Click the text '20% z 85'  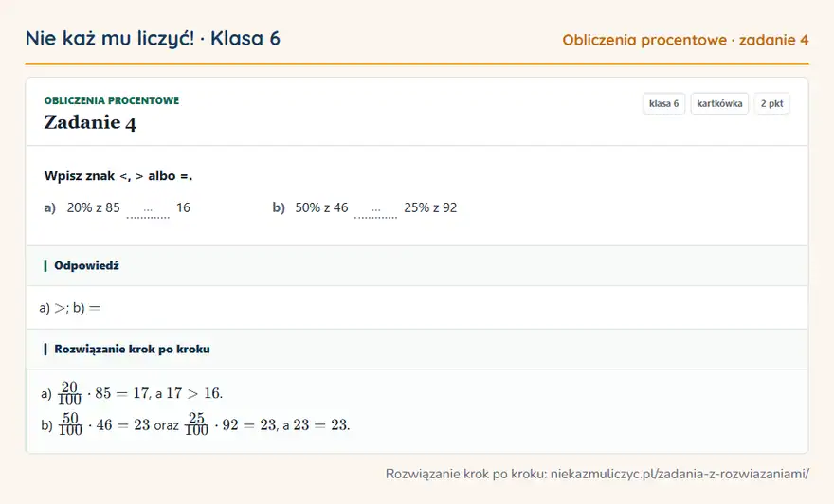point(93,207)
